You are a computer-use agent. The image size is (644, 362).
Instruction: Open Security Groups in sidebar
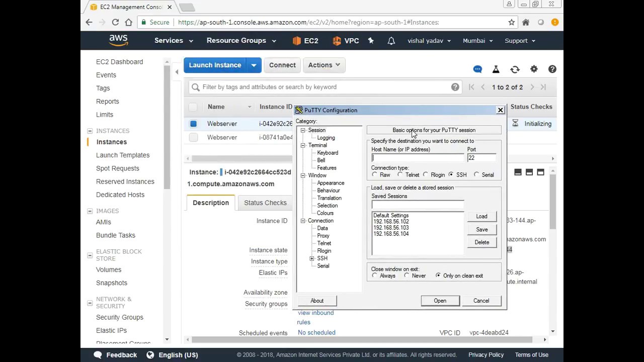click(120, 317)
